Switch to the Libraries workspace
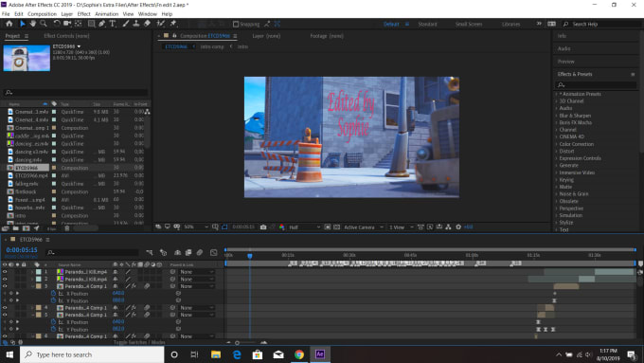Image resolution: width=644 pixels, height=363 pixels. pos(510,25)
